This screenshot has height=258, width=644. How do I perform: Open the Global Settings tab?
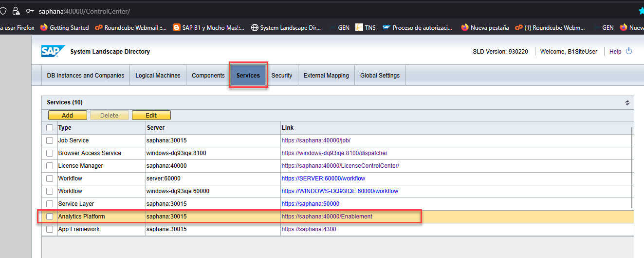click(380, 76)
